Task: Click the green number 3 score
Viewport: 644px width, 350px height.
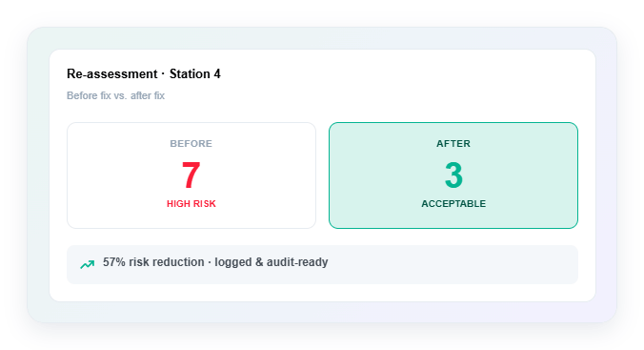Action: point(453,175)
